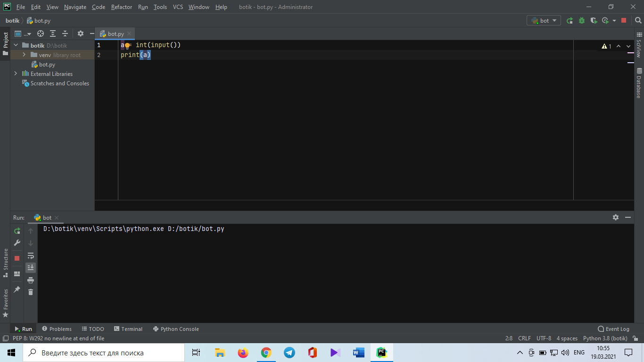Toggle the Structure tool window button

[x=6, y=263]
